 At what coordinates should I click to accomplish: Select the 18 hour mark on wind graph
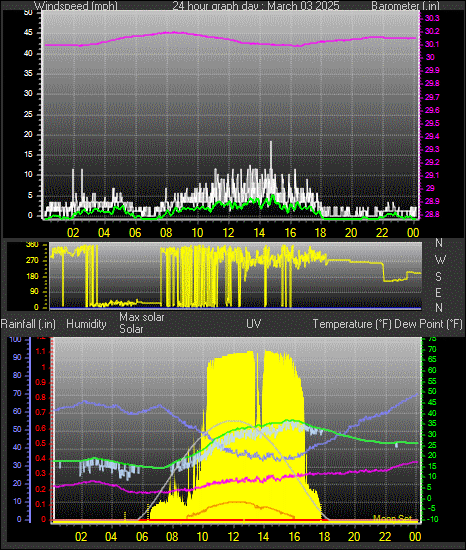[x=320, y=233]
